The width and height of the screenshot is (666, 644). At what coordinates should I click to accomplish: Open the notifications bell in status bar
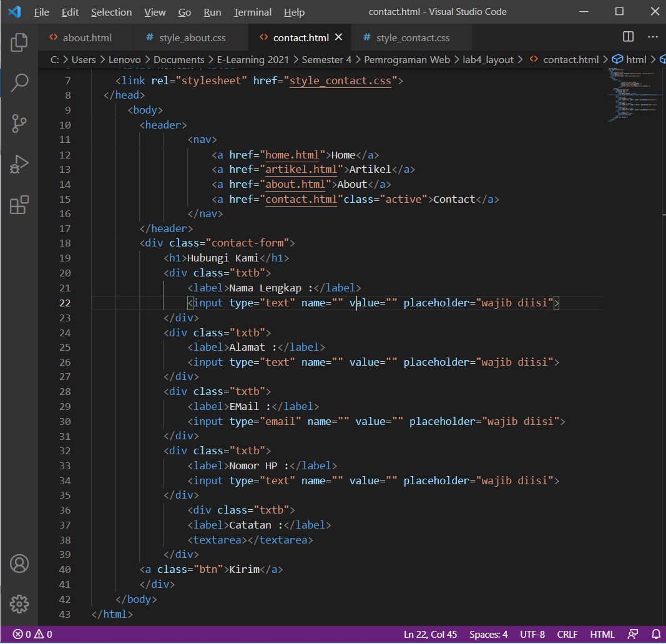pos(655,634)
